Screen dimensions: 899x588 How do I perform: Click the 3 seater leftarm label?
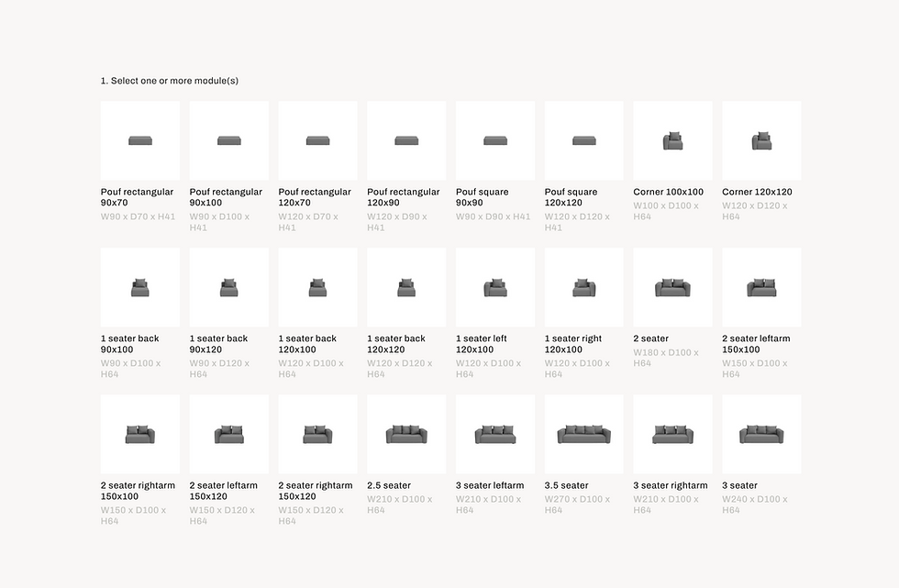490,485
